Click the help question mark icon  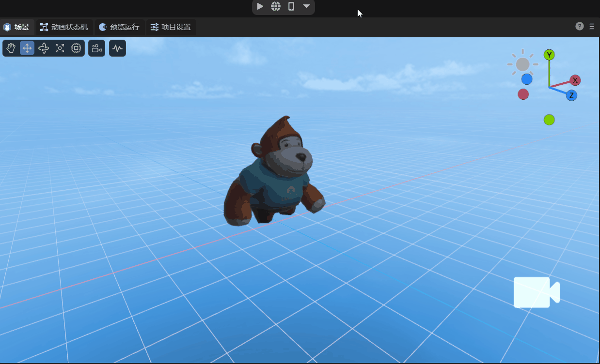[580, 26]
